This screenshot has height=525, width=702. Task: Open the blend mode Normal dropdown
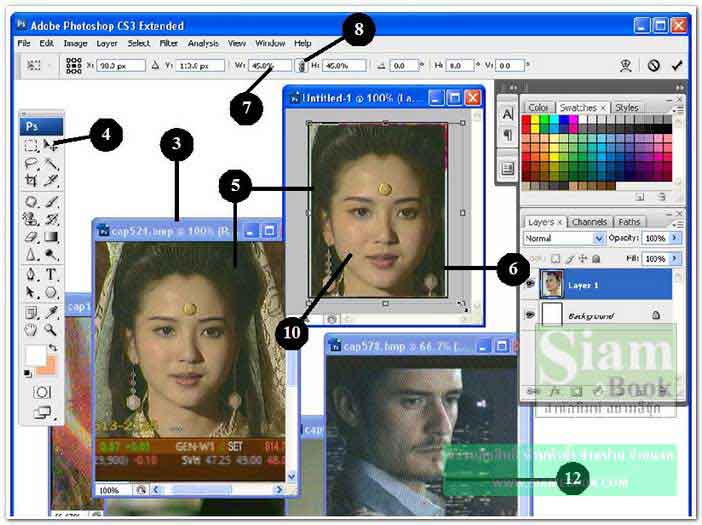coord(599,239)
